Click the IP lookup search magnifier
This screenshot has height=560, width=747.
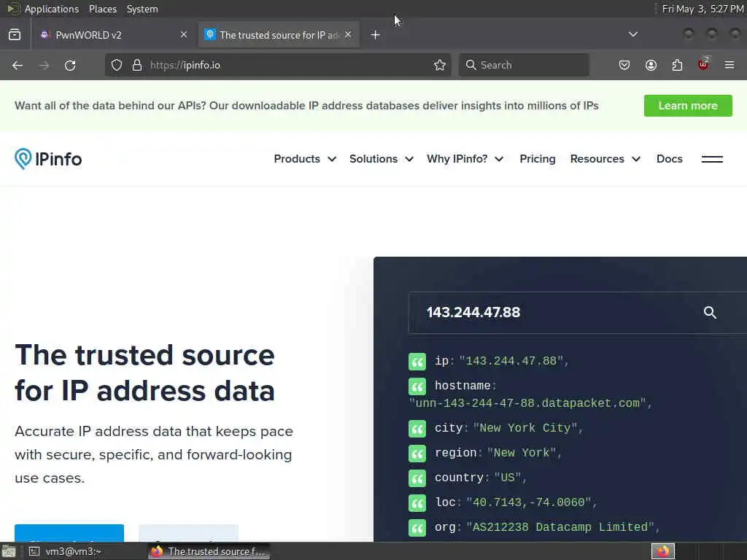point(710,312)
